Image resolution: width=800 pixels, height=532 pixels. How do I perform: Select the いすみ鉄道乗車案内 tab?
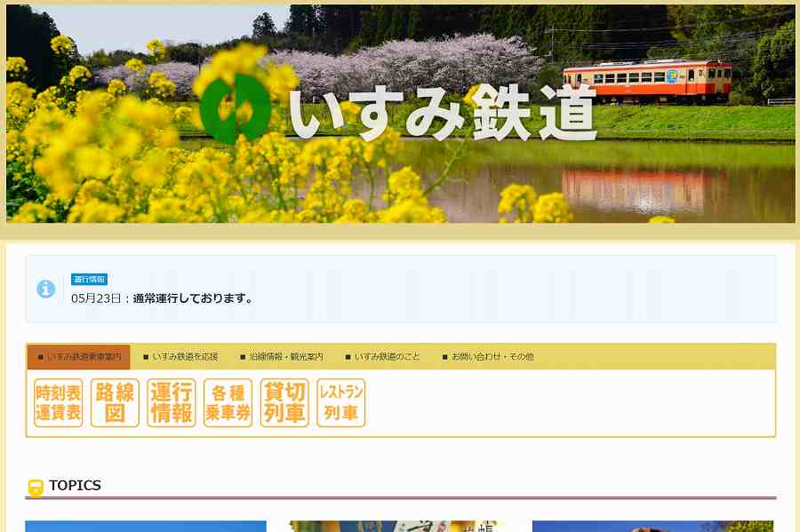point(79,357)
